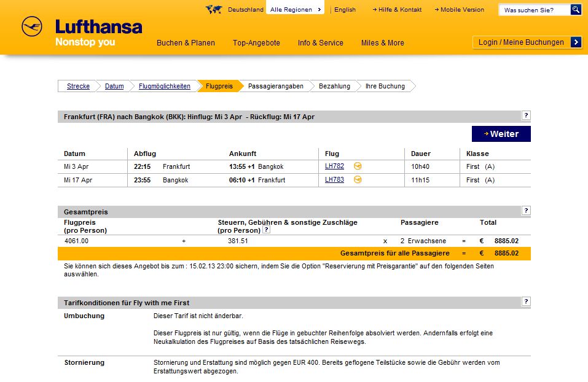Click the Lufthansa Nonstop you wordmark
This screenshot has height=382, width=588.
coord(99,33)
